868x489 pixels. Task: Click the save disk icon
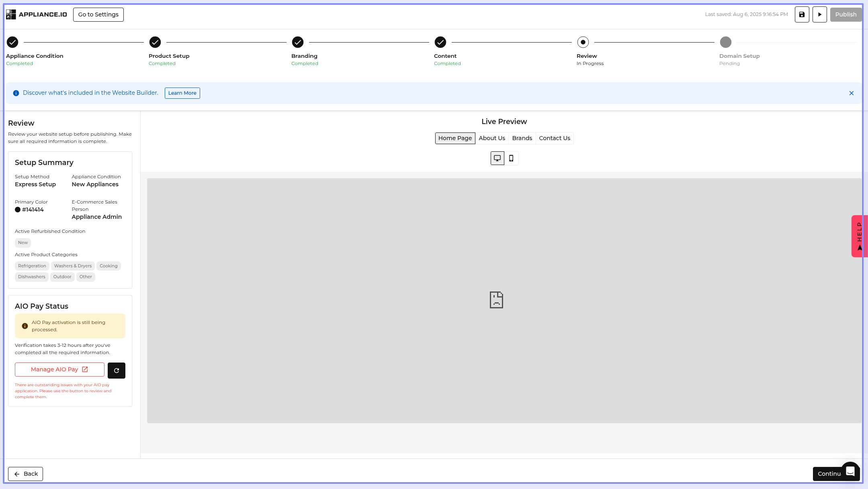[x=802, y=14]
